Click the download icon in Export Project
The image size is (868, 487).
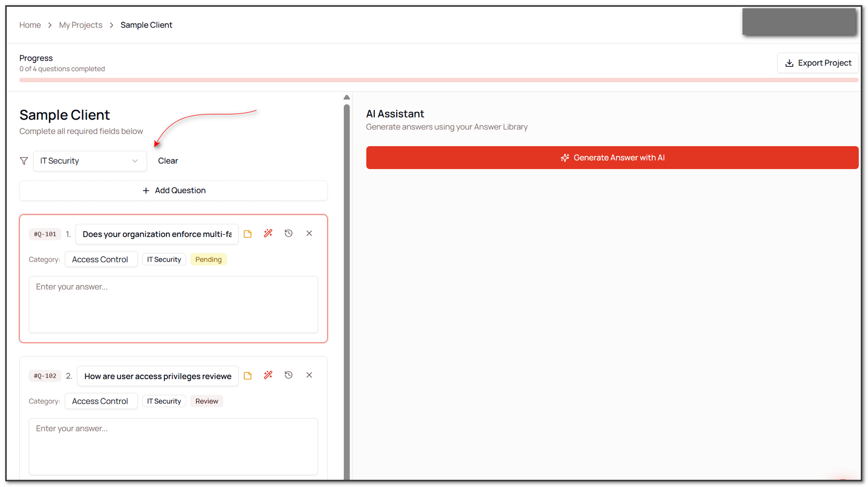pyautogui.click(x=789, y=63)
